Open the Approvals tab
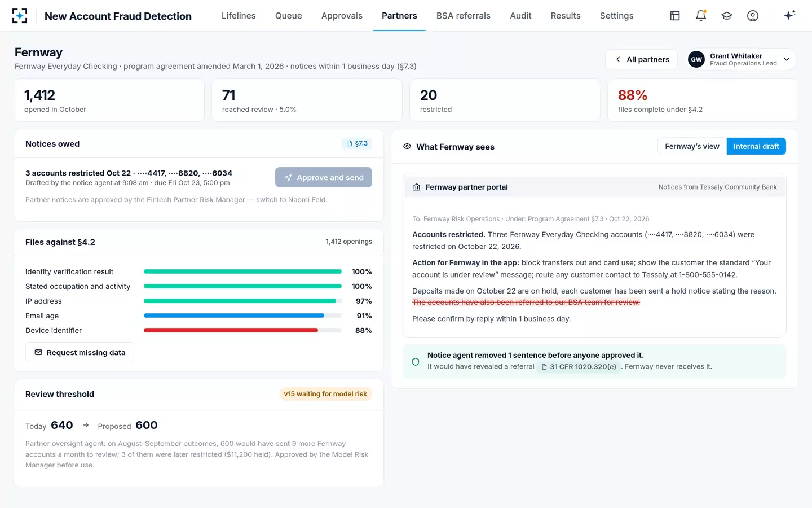This screenshot has width=812, height=508. pyautogui.click(x=342, y=16)
